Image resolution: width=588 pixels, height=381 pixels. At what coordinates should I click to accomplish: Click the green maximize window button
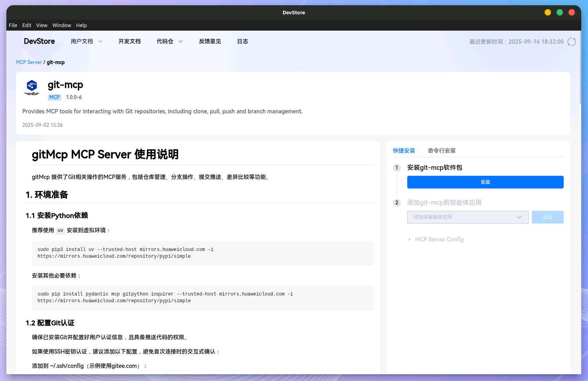point(559,12)
